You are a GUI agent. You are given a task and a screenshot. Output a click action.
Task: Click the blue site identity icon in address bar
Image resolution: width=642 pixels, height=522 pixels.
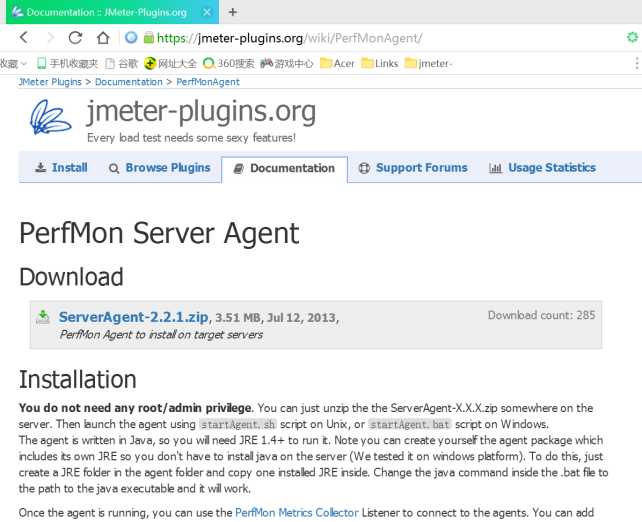131,38
